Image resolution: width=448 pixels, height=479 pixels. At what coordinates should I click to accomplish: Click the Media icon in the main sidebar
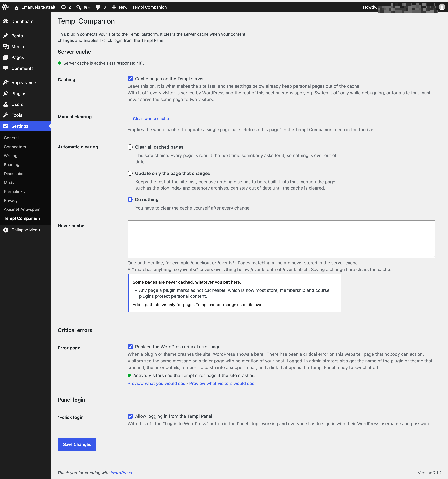(x=6, y=46)
